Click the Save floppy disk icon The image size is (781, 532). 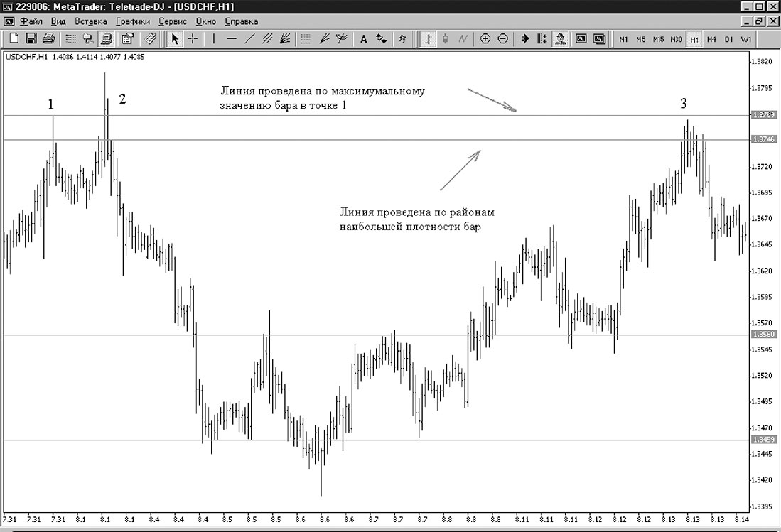pos(31,38)
